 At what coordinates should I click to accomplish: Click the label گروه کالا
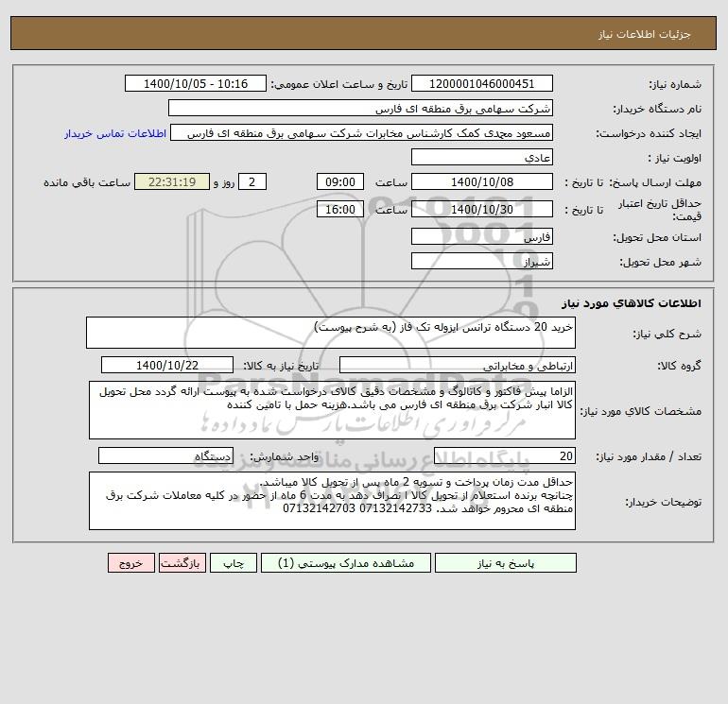(x=679, y=366)
